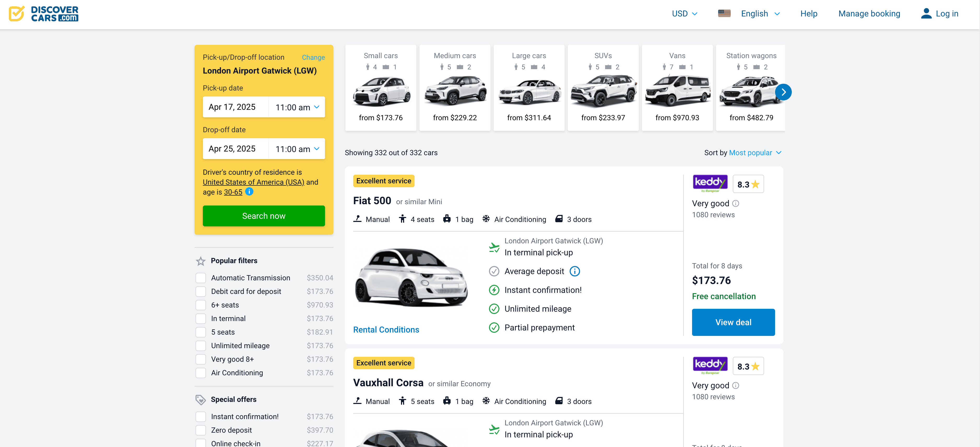Click the US flag icon

724,14
